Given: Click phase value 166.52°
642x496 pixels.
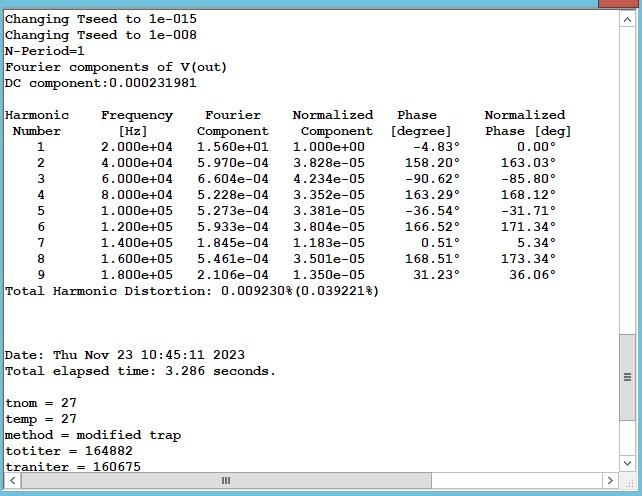Looking at the screenshot, I should (433, 226).
